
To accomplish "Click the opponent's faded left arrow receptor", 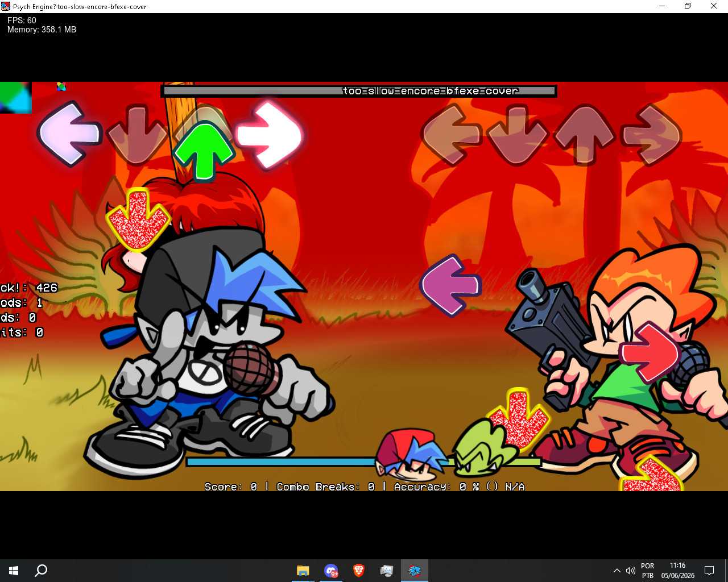I will (452, 135).
